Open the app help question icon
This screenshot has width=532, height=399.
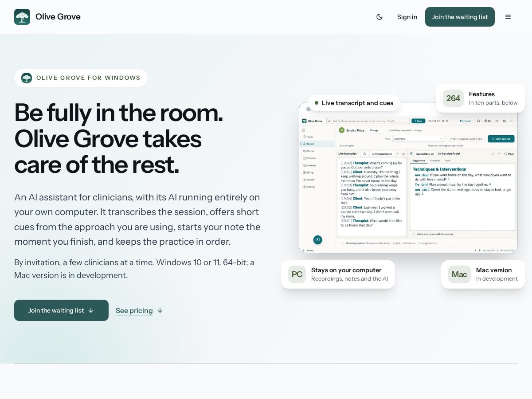(x=497, y=121)
